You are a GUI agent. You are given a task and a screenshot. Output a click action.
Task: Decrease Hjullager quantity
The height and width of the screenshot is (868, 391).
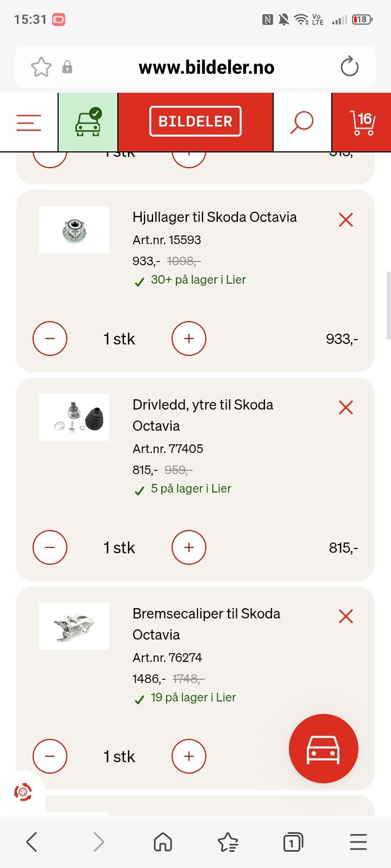pos(50,339)
